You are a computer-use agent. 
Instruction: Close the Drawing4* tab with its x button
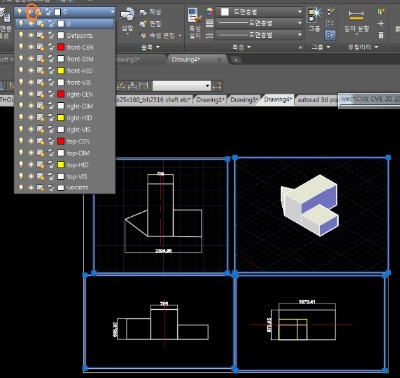tap(219, 60)
